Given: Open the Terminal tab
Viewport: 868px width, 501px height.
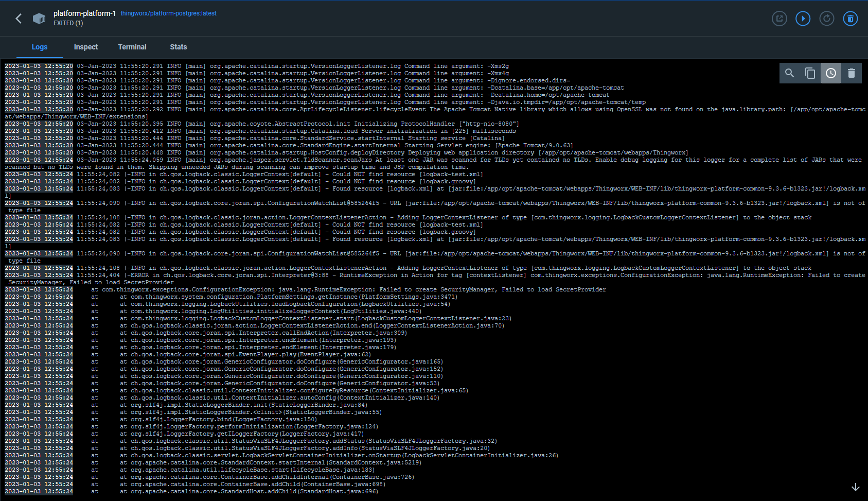Looking at the screenshot, I should click(x=132, y=47).
